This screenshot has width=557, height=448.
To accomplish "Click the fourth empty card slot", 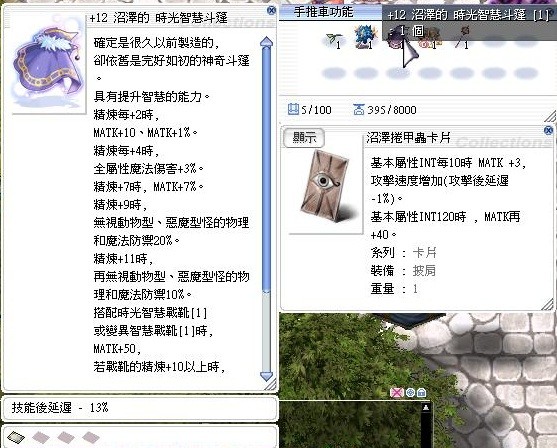I will 90,437.
